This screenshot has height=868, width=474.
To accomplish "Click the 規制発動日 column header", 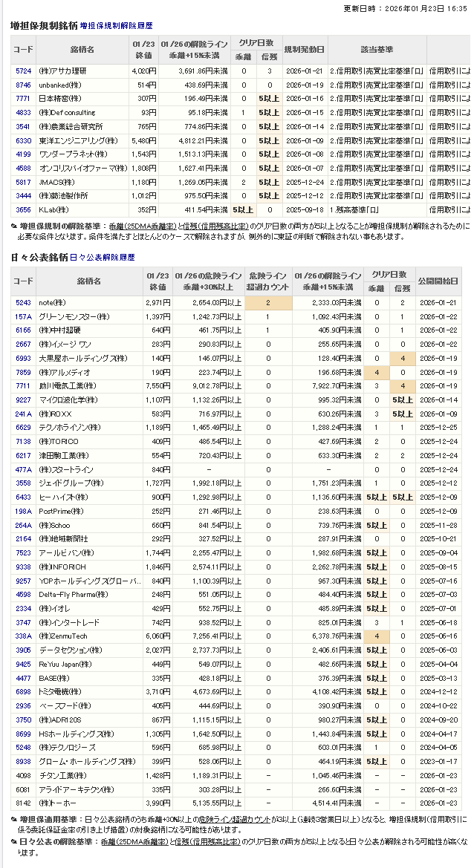I will coord(305,49).
